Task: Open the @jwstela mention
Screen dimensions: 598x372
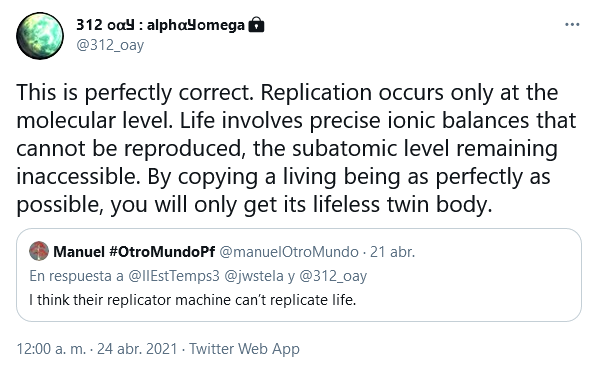Action: tap(254, 276)
